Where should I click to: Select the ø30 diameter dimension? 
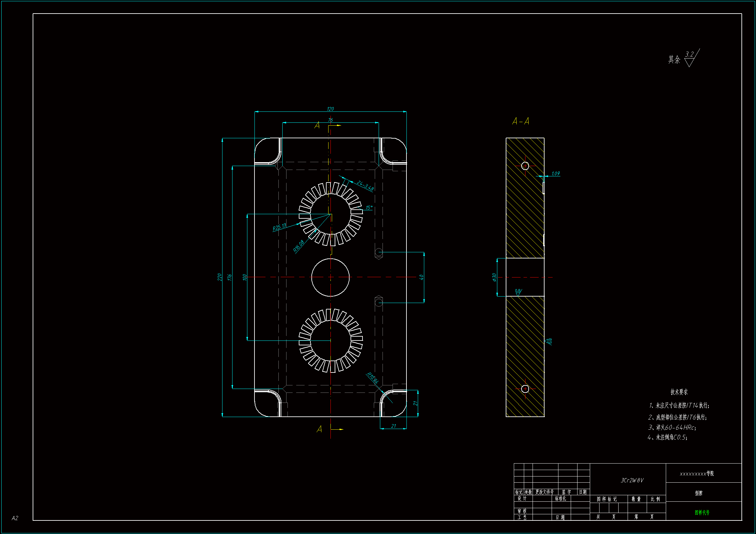pyautogui.click(x=494, y=277)
